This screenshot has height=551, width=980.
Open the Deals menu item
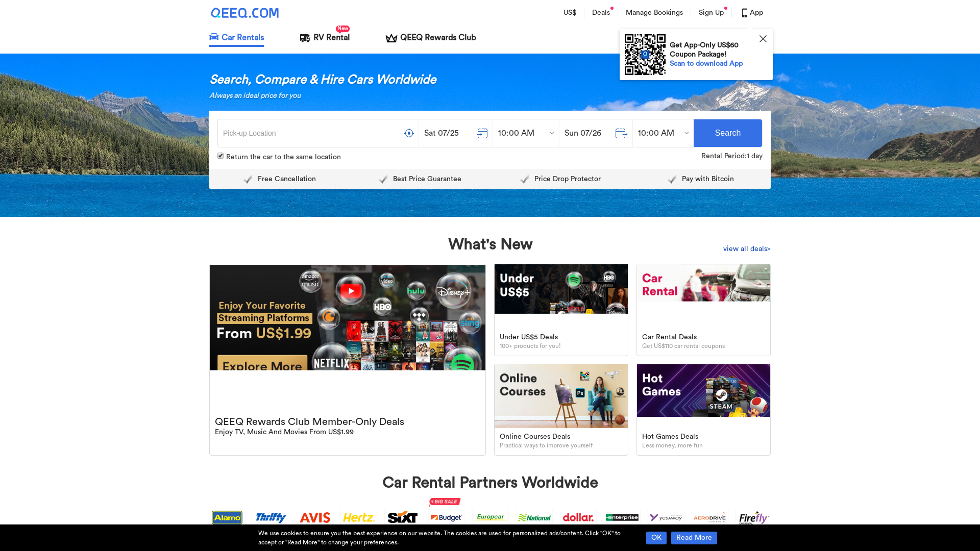601,13
